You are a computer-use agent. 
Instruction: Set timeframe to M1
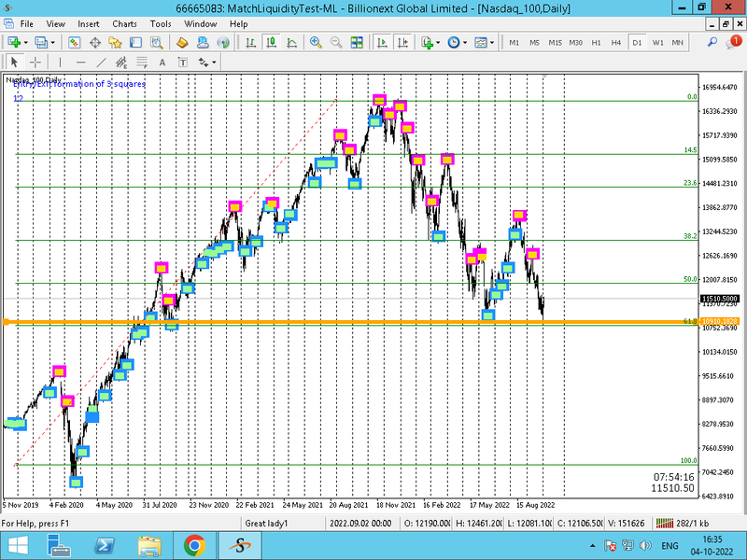(x=514, y=42)
